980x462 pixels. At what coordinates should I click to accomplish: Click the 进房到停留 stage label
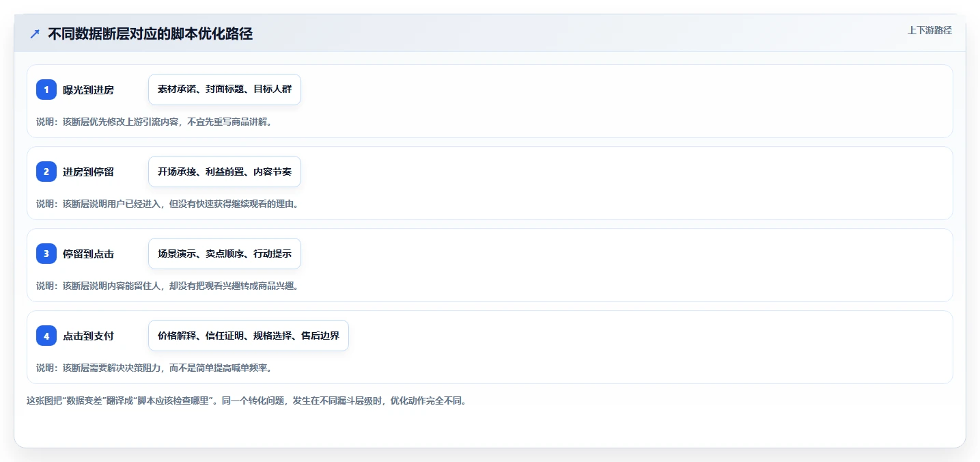tap(88, 172)
